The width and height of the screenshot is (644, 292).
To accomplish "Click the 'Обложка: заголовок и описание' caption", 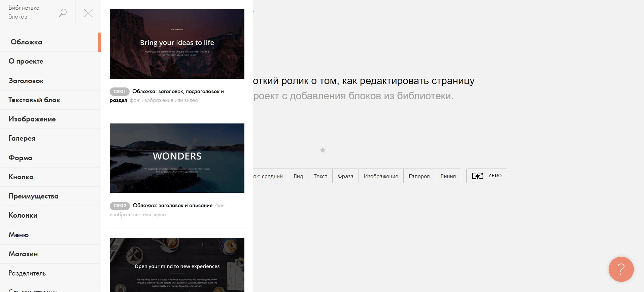I will 172,206.
